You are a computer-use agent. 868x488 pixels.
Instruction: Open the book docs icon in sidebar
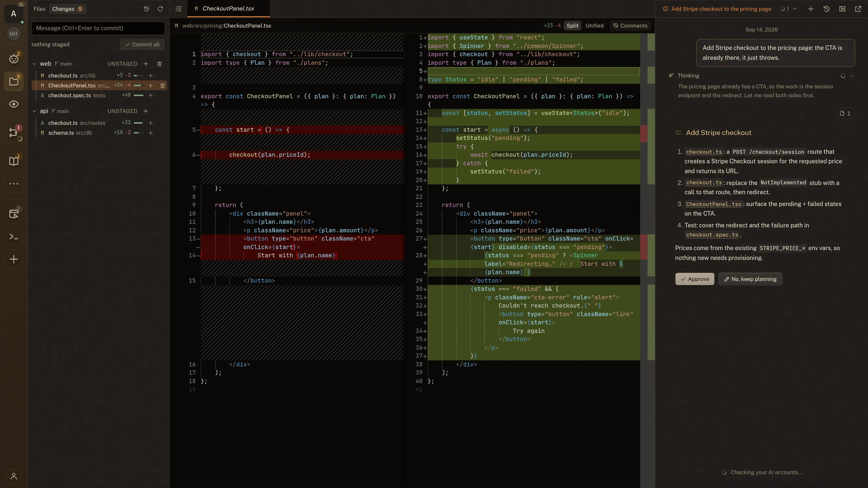pyautogui.click(x=13, y=161)
